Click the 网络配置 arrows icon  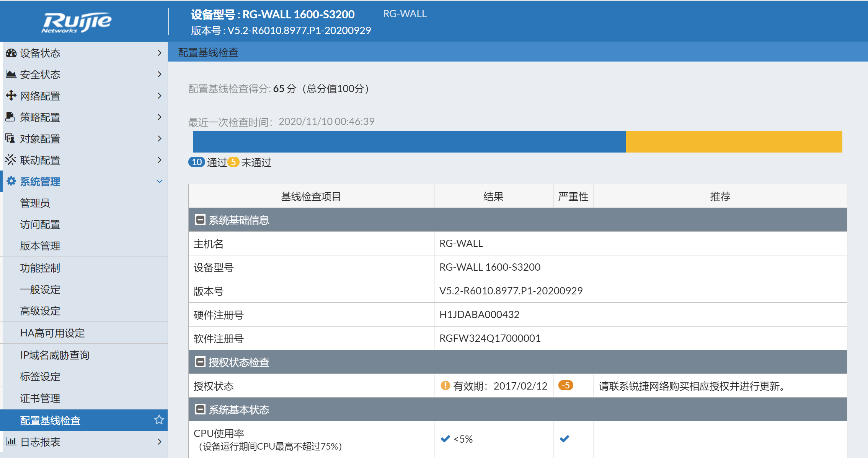point(11,96)
